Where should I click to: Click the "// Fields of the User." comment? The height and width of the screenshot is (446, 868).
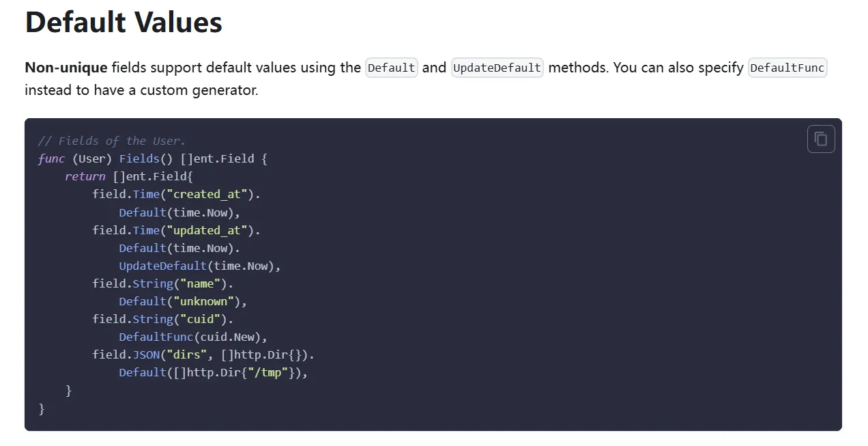point(111,141)
